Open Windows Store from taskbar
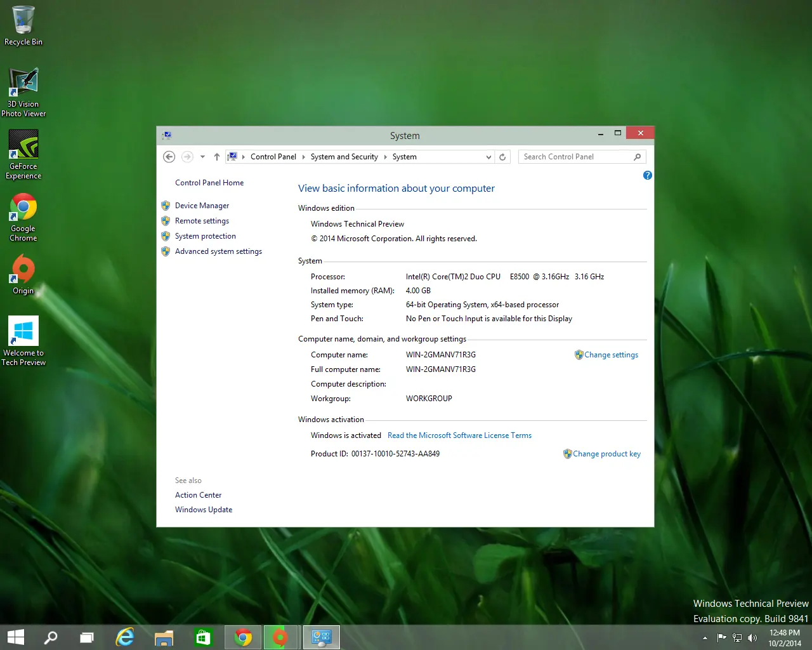 [203, 637]
